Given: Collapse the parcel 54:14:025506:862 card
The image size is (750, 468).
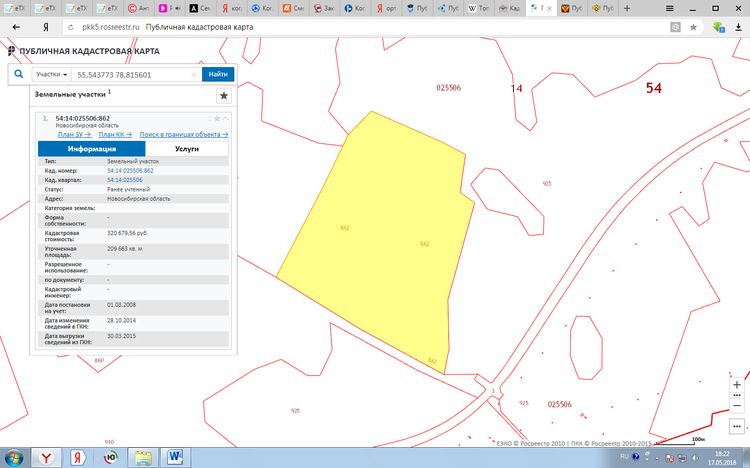Looking at the screenshot, I should tap(225, 118).
